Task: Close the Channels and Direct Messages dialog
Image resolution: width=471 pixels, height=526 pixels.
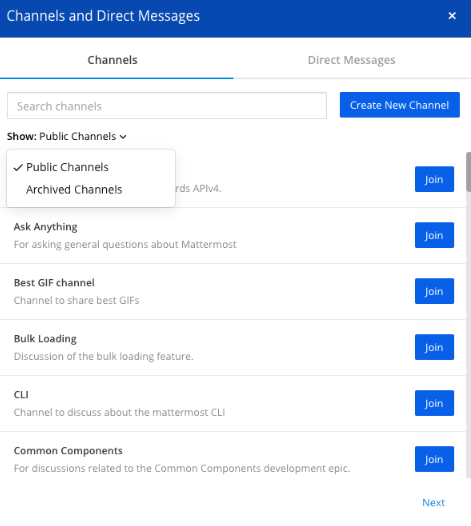Action: click(x=452, y=16)
